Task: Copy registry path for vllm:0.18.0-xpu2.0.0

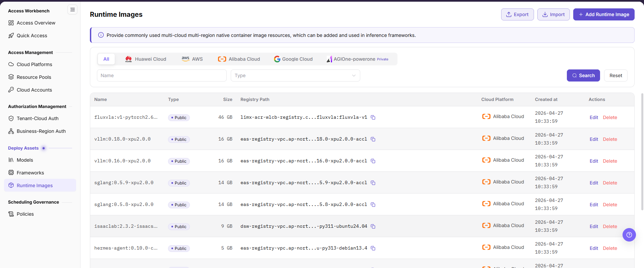Action: [x=373, y=139]
